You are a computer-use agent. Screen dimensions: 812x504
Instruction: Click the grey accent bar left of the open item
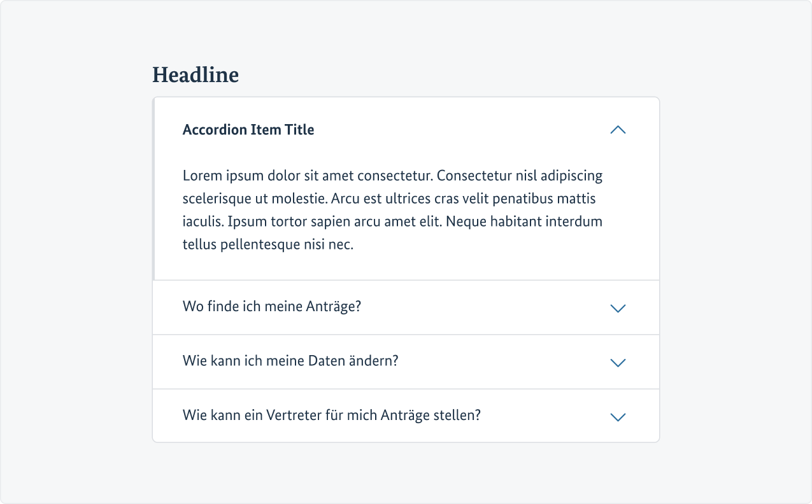[x=153, y=188]
